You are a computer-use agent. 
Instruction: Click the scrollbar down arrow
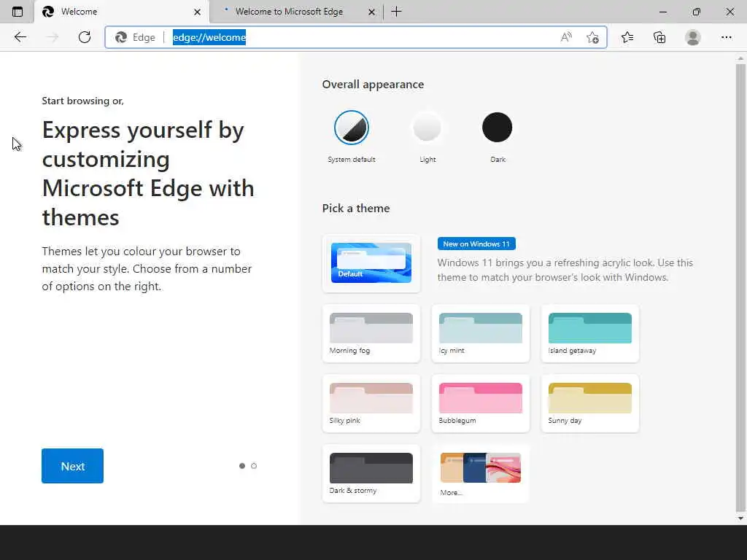pyautogui.click(x=740, y=518)
